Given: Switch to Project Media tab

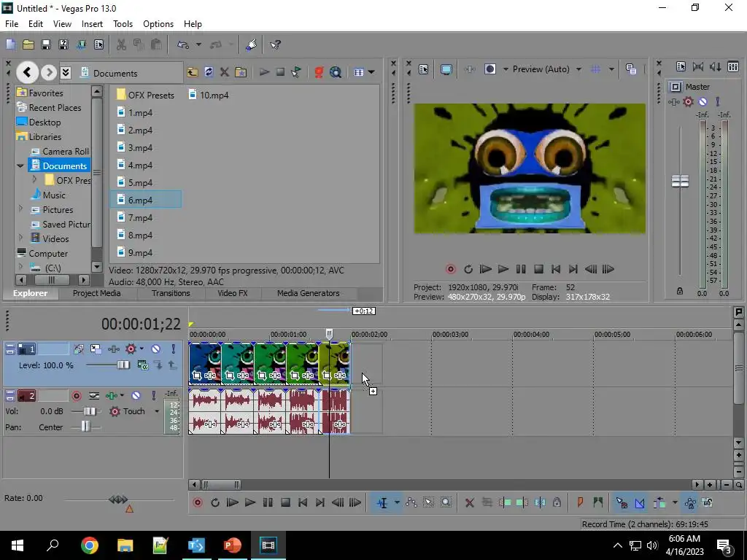Looking at the screenshot, I should click(x=96, y=293).
